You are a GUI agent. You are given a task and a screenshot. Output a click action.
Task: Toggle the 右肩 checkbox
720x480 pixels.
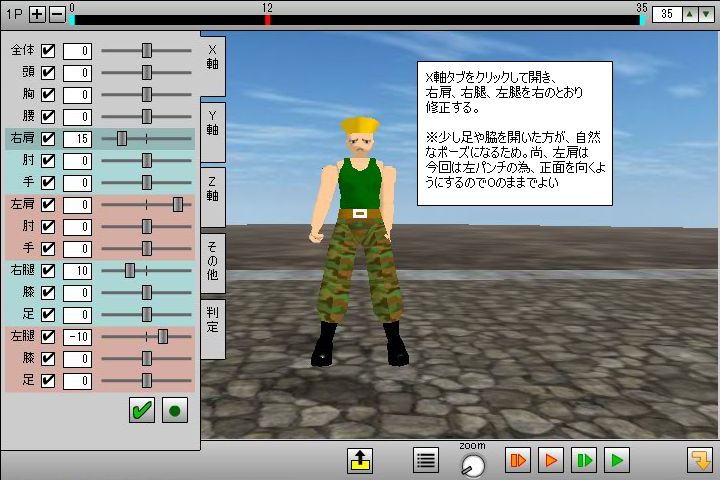[x=48, y=139]
